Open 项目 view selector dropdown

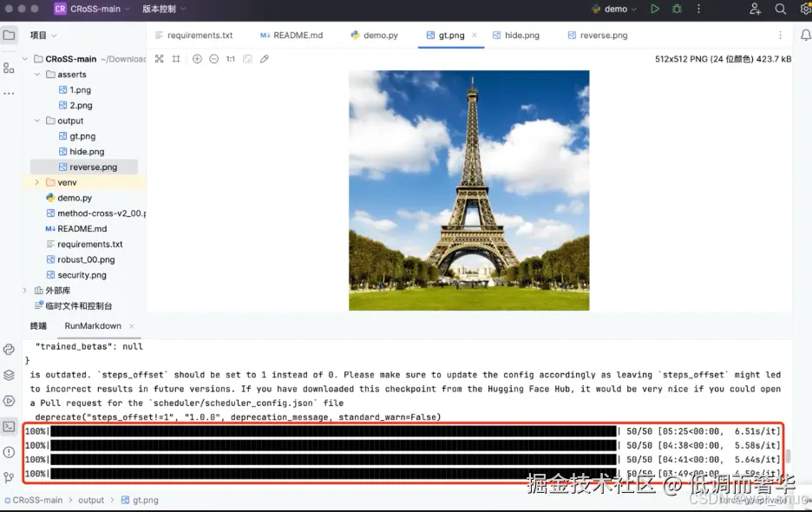tap(43, 36)
